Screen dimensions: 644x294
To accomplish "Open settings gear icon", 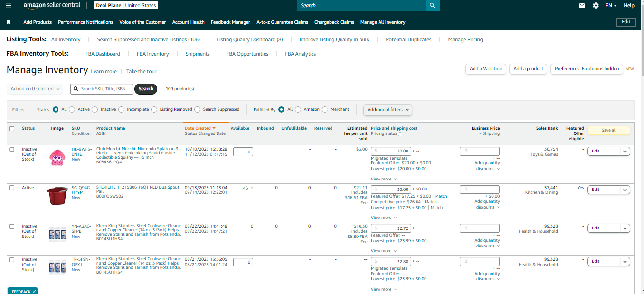I will pos(596,6).
